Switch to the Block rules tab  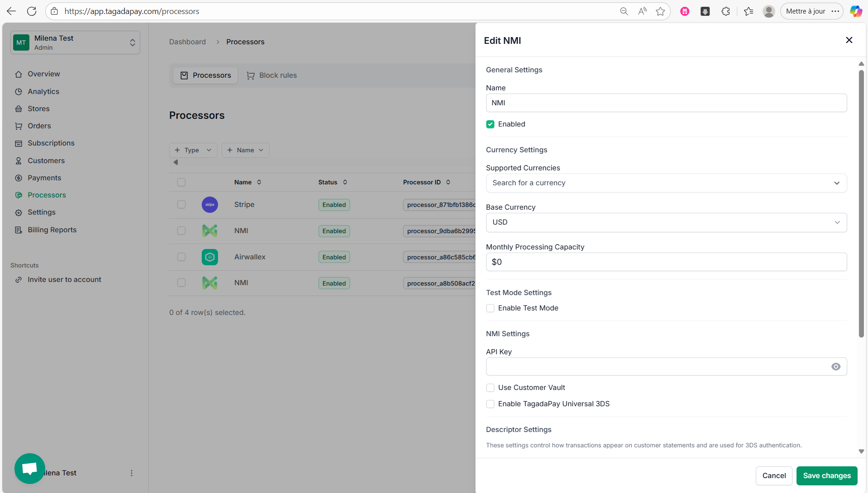pyautogui.click(x=272, y=75)
